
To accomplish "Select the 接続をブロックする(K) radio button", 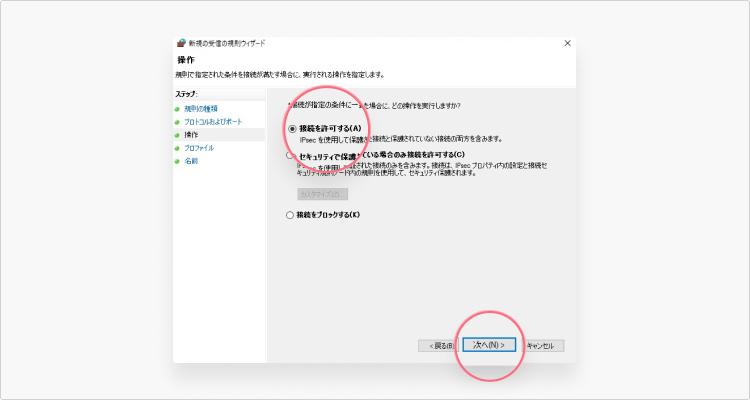I will tap(289, 215).
